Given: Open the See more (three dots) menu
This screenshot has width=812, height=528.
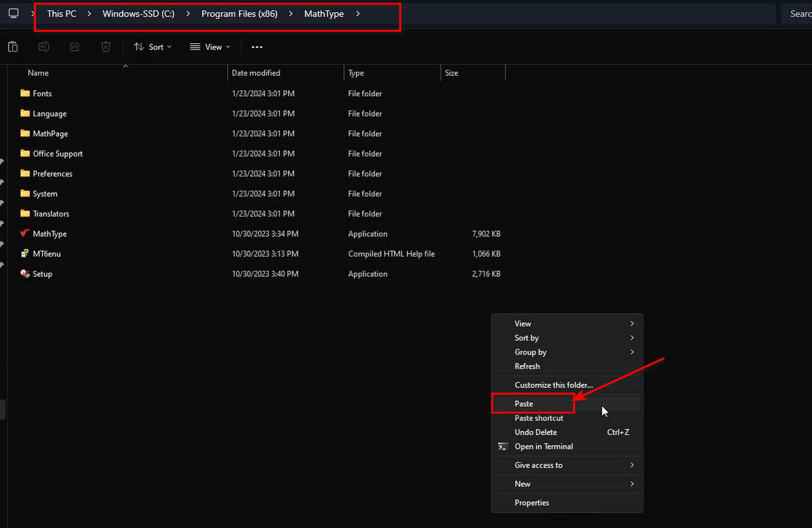Looking at the screenshot, I should (256, 47).
